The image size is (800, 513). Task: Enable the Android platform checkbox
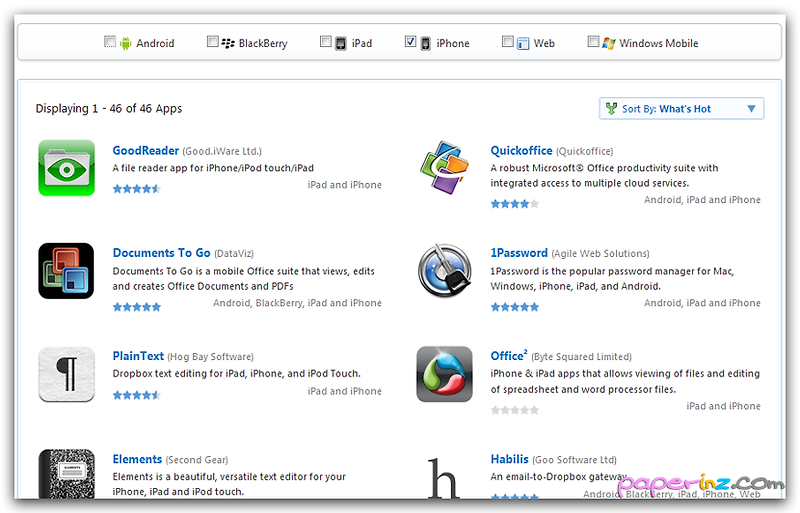(110, 41)
